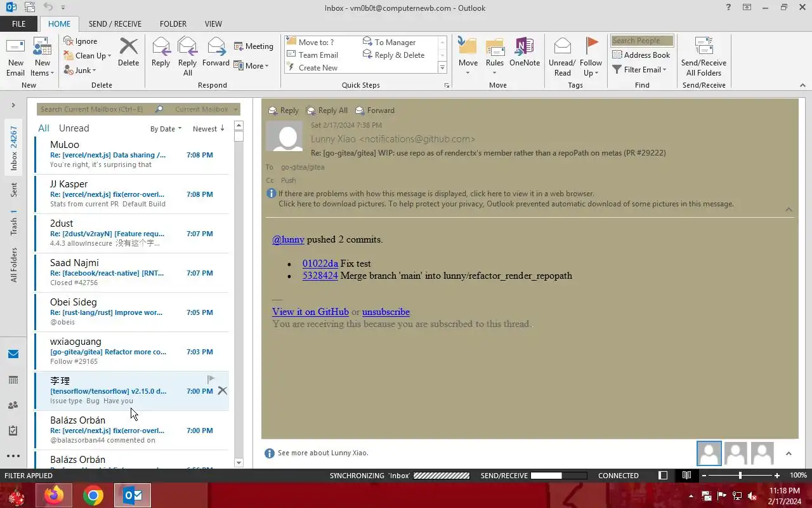Open the FILE tab
Screen dimensions: 812x508
pyautogui.click(x=19, y=24)
